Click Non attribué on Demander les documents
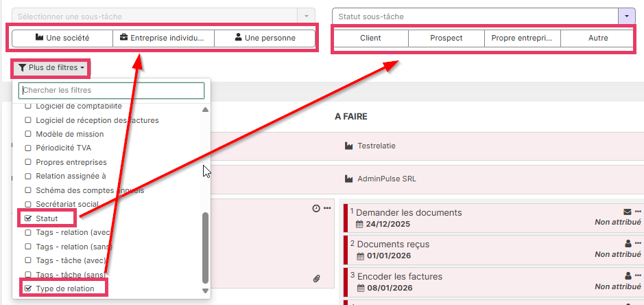 (618, 223)
